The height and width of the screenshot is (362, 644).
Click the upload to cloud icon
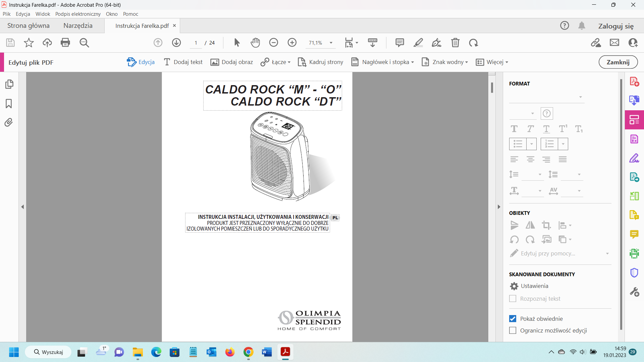(x=47, y=43)
